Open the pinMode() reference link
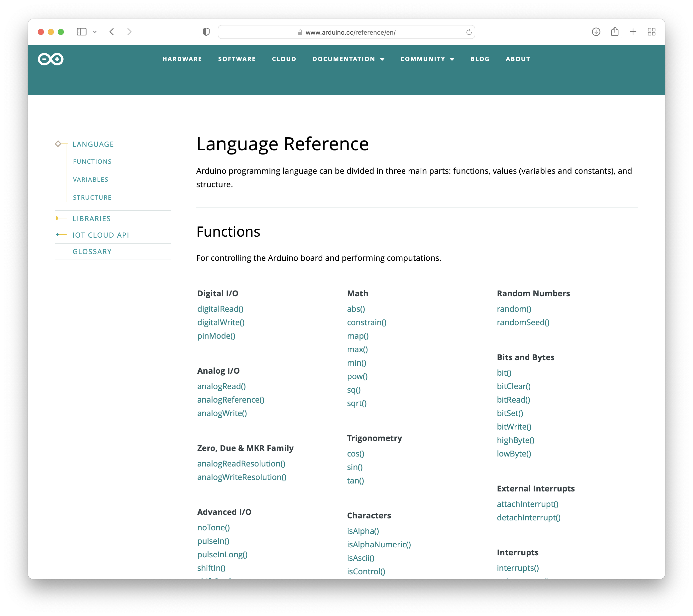 216,336
